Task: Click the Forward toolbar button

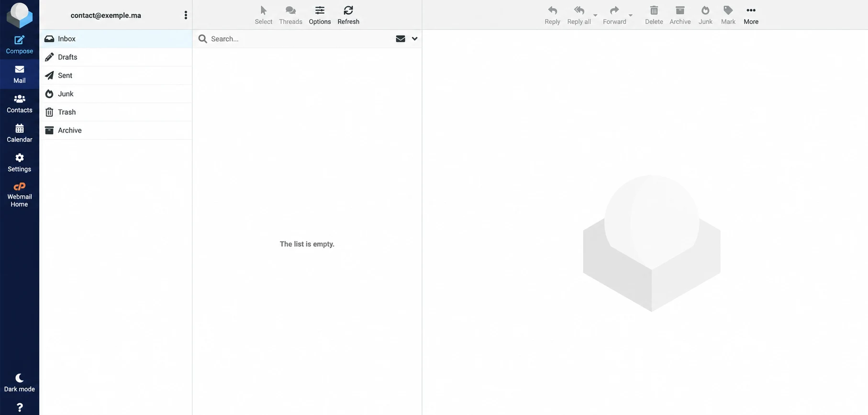Action: pyautogui.click(x=614, y=15)
